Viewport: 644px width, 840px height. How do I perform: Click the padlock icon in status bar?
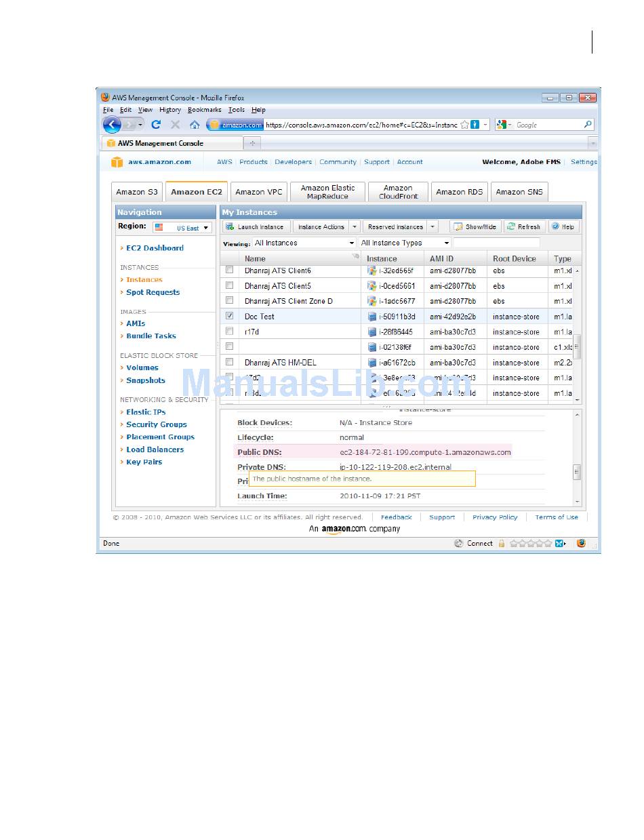(502, 543)
